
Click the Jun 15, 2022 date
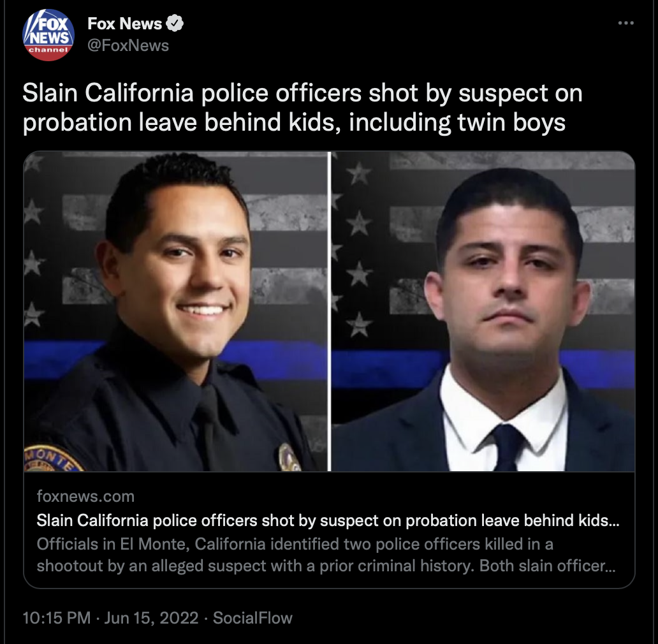coord(151,618)
